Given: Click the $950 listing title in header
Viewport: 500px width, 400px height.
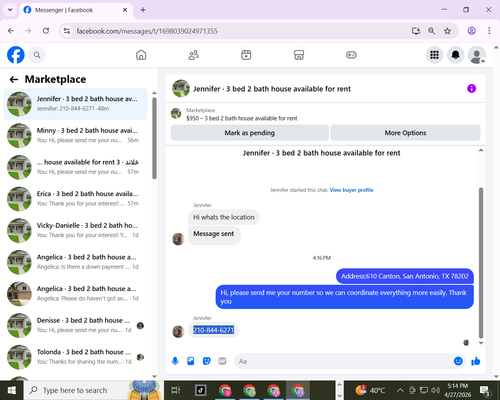Looking at the screenshot, I should 242,118.
